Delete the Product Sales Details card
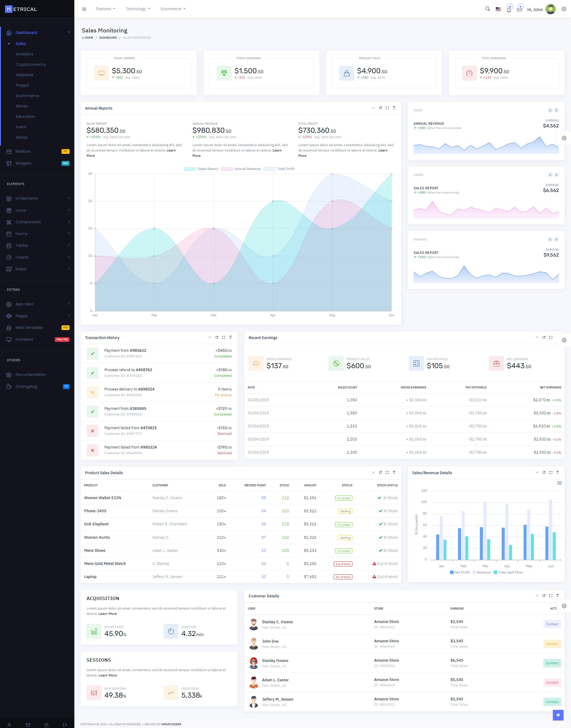The image size is (571, 728). pos(394,472)
